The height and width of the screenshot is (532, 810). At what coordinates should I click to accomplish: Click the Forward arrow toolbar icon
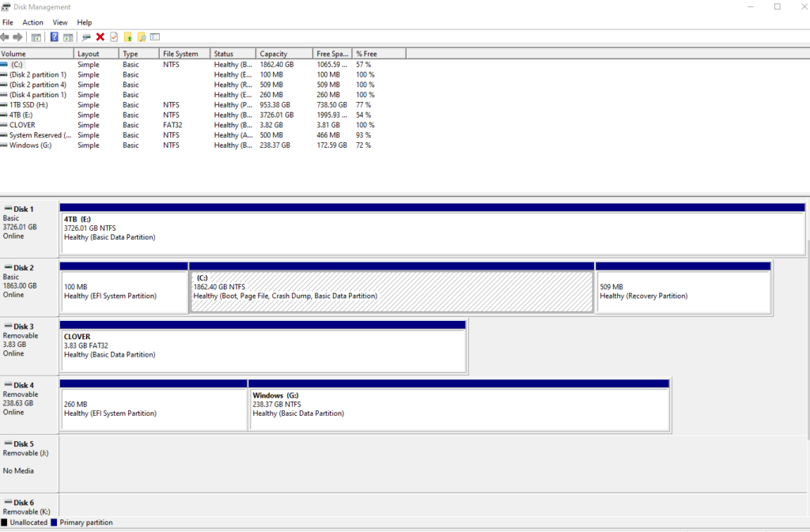17,37
